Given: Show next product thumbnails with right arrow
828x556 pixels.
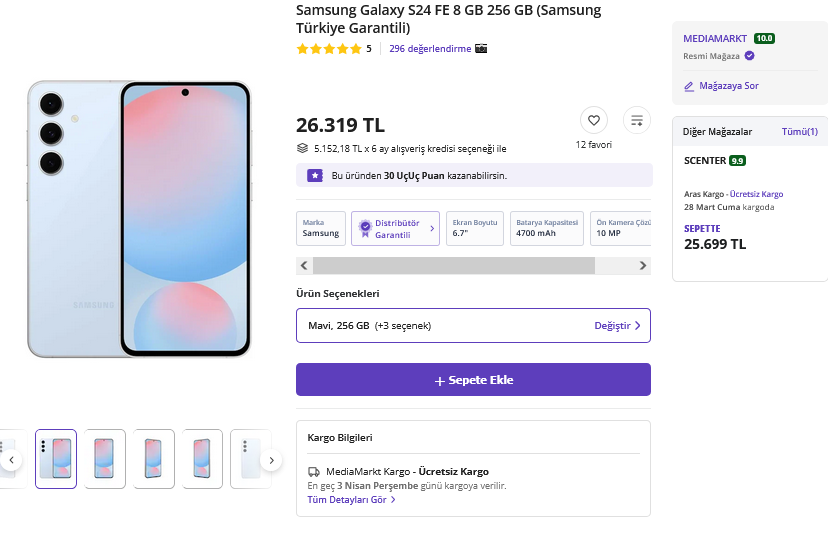Looking at the screenshot, I should (x=271, y=460).
